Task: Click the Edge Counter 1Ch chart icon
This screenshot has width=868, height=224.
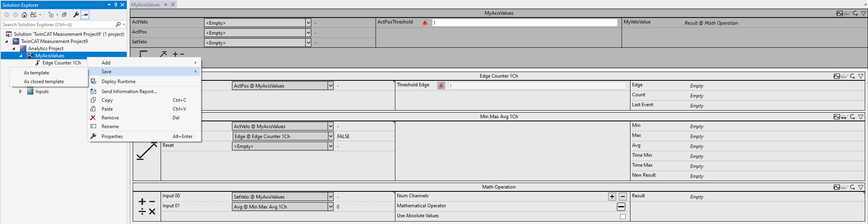Action: 837,76
